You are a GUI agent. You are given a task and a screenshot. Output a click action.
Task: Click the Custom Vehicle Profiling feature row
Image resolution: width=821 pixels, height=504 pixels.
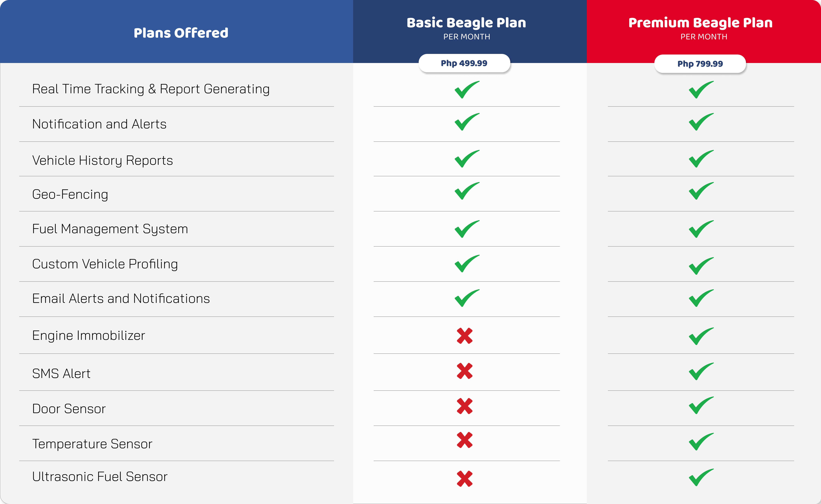(177, 264)
